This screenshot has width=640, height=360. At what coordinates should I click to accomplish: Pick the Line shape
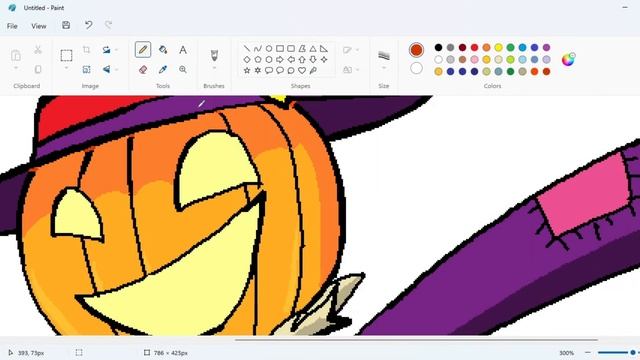click(x=247, y=49)
